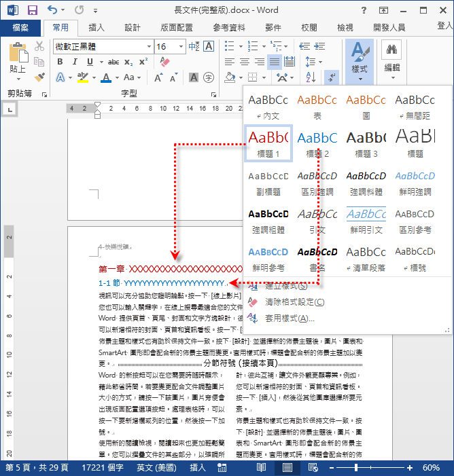Open the Find binoculars editing button
The width and height of the screenshot is (454, 476).
point(391,50)
